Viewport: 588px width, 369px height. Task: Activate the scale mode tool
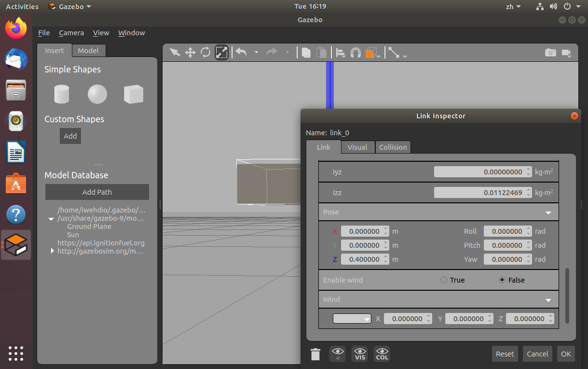(221, 52)
